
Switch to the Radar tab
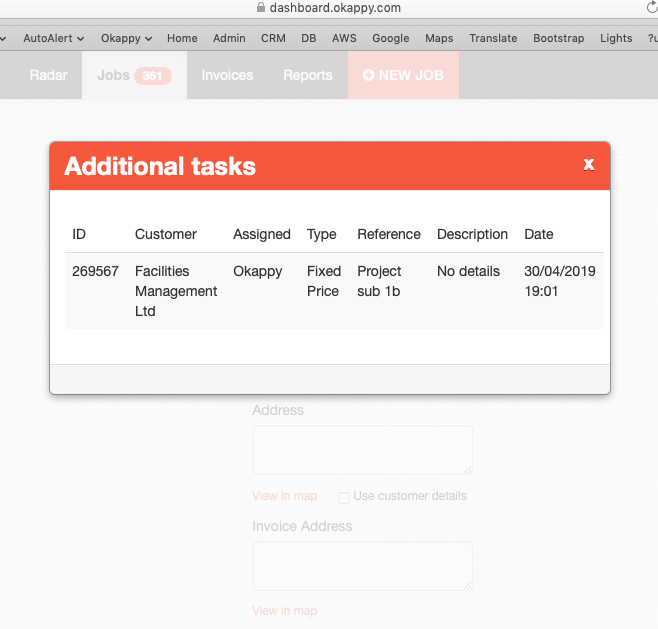pyautogui.click(x=48, y=75)
